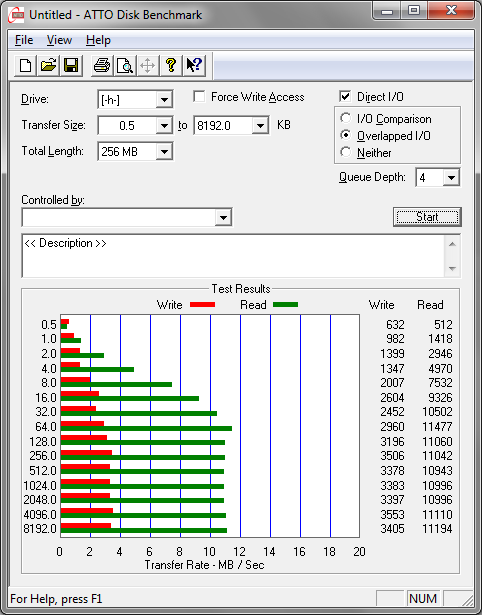The height and width of the screenshot is (615, 482).
Task: Open a file with the folder icon
Action: tap(48, 65)
